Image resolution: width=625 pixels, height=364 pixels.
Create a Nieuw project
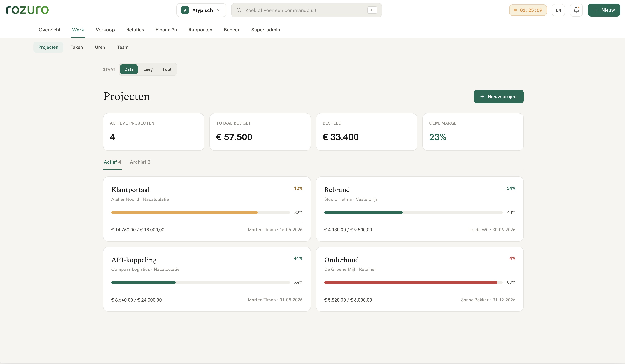point(498,96)
